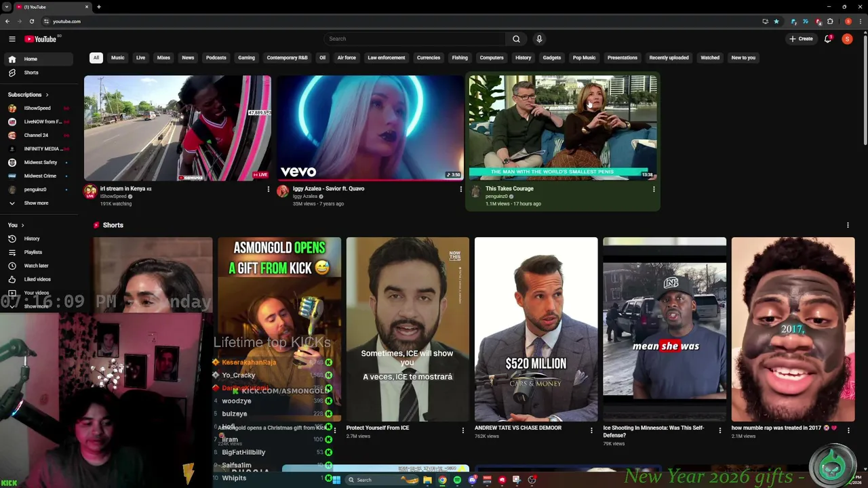Viewport: 868px width, 488px height.
Task: Filter by Gaming chip
Action: point(246,58)
